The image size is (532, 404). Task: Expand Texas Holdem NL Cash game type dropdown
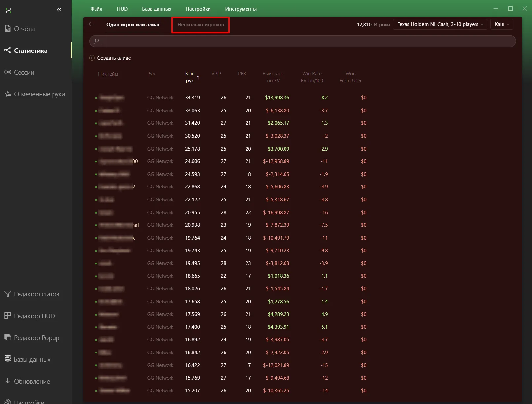pyautogui.click(x=440, y=24)
